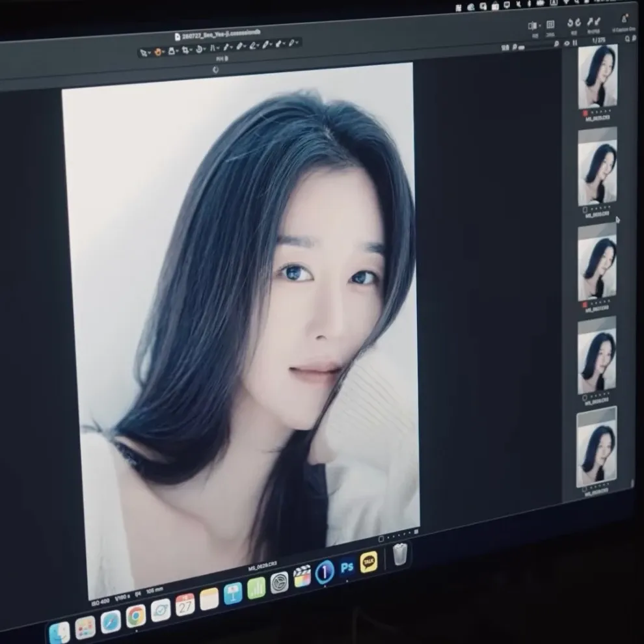Viewport: 644px width, 644px height.
Task: Undo the last adjustment
Action: coord(570,23)
